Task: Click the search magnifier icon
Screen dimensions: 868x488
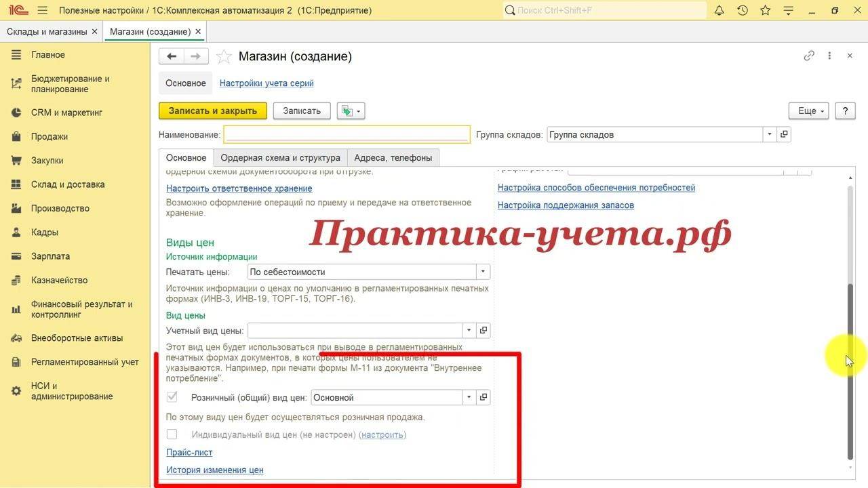Action: click(x=511, y=10)
